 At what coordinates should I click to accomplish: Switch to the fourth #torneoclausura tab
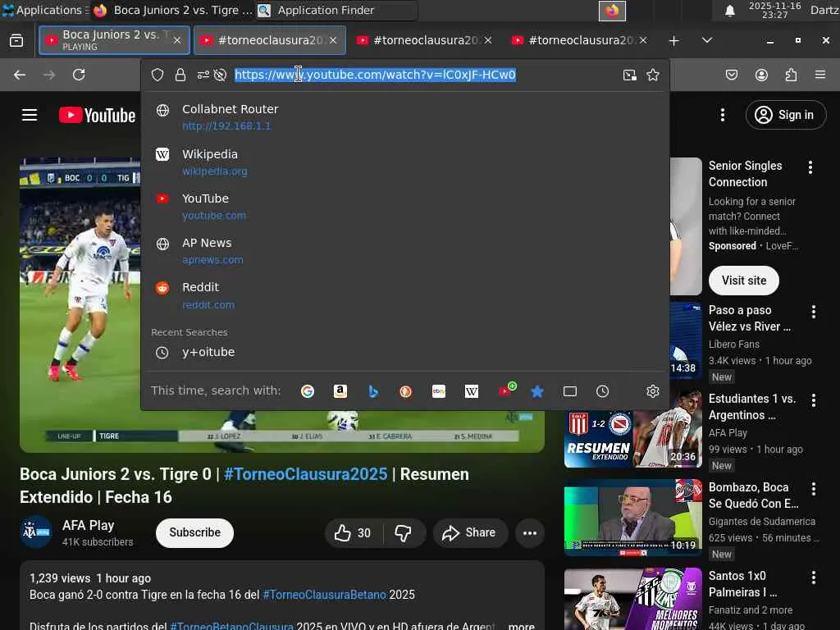(580, 40)
